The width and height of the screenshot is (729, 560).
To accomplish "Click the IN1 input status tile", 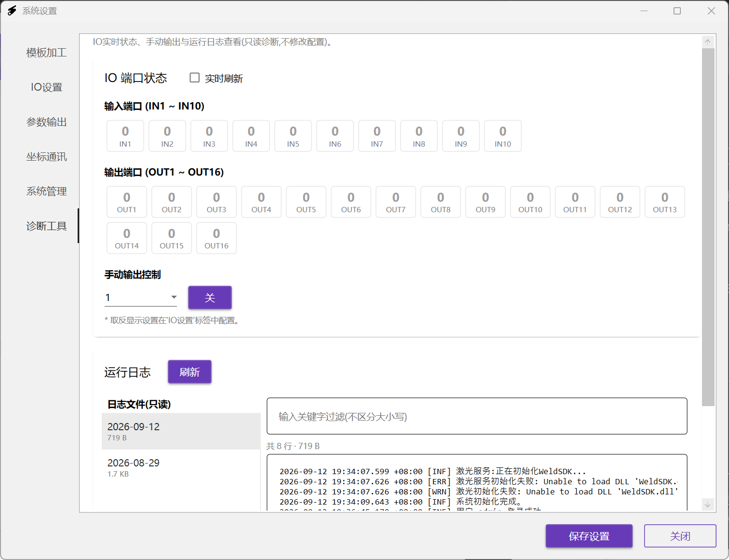I will coord(125,136).
